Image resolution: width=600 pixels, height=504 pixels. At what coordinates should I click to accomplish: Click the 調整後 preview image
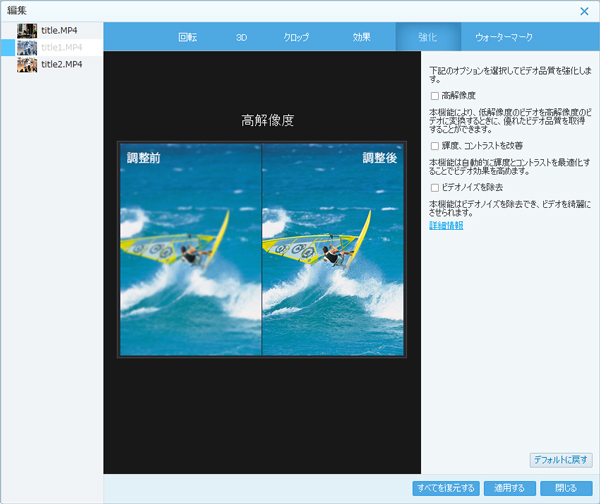(333, 250)
